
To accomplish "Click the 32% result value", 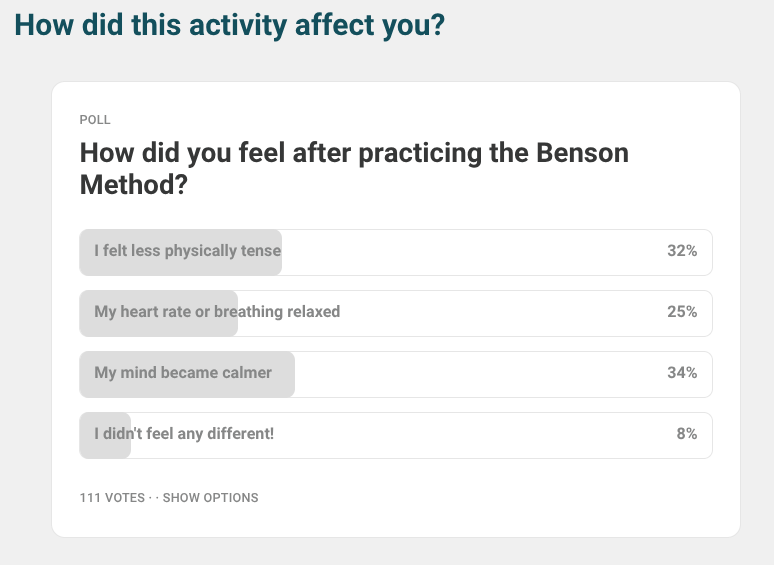I will [x=682, y=251].
